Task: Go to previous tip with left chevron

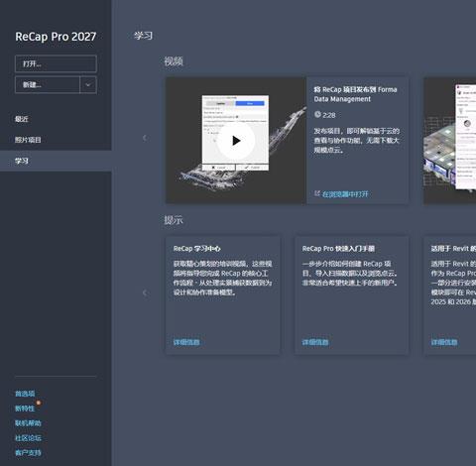Action: (x=145, y=292)
